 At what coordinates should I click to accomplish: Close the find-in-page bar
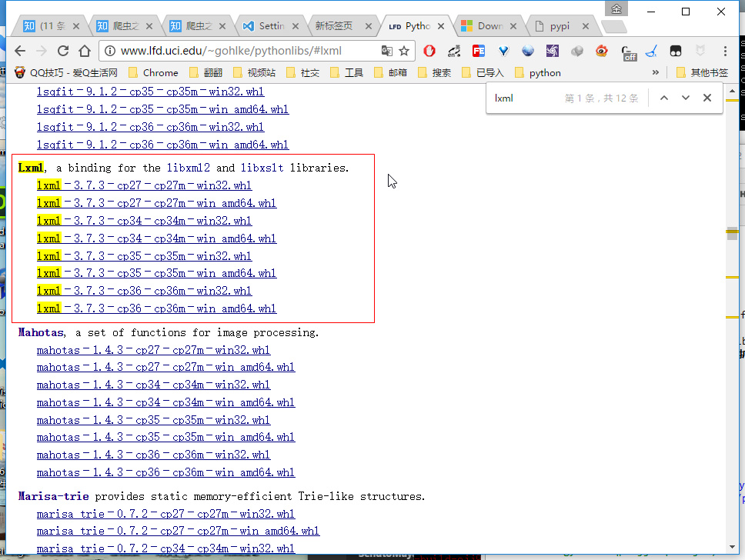point(707,98)
